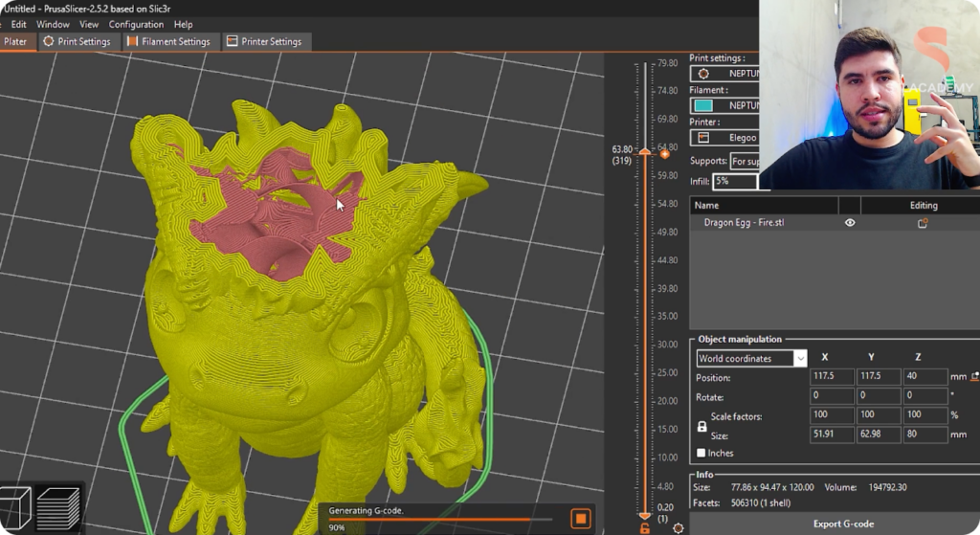980x535 pixels.
Task: Open the Infill percentage combo box
Action: [736, 181]
